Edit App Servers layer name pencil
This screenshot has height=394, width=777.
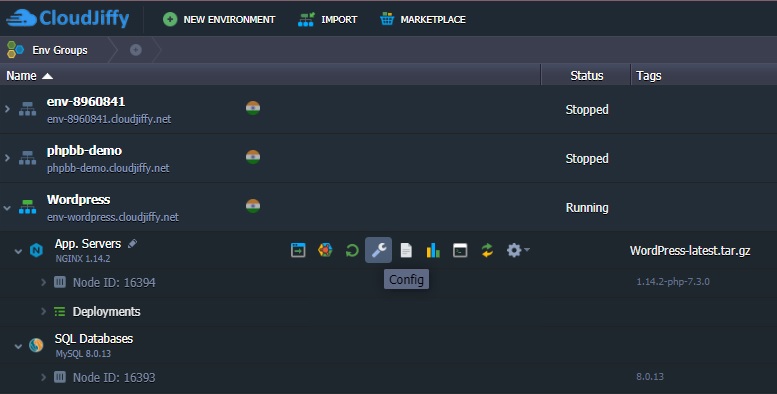pyautogui.click(x=132, y=243)
